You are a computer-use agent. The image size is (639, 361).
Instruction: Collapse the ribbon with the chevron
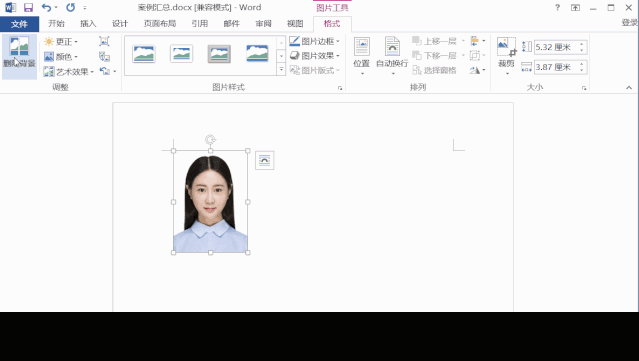coord(629,88)
